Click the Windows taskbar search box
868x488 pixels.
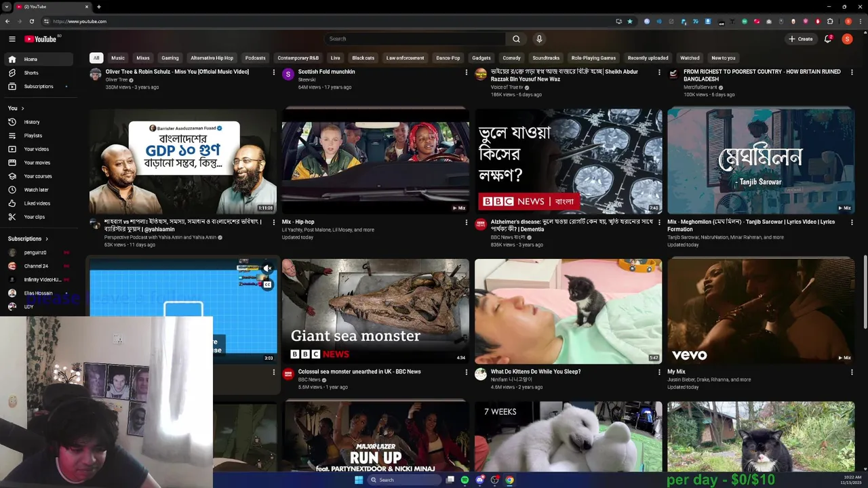click(x=404, y=480)
